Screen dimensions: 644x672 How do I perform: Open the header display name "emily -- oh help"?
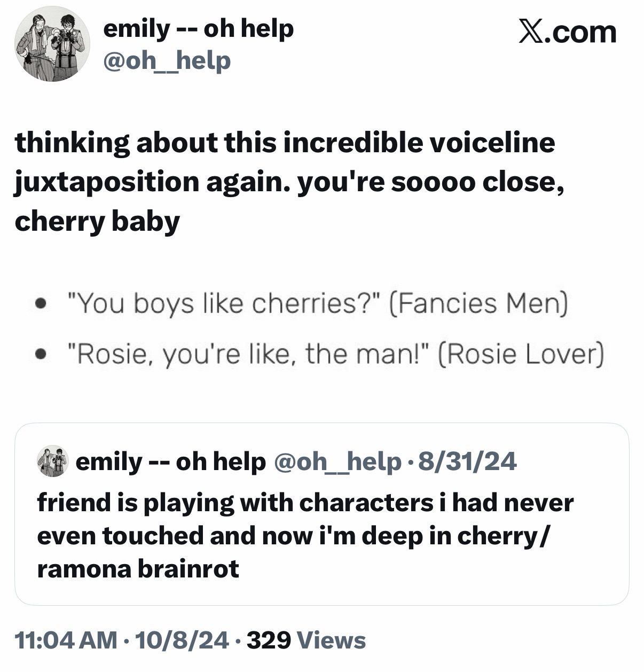198,28
